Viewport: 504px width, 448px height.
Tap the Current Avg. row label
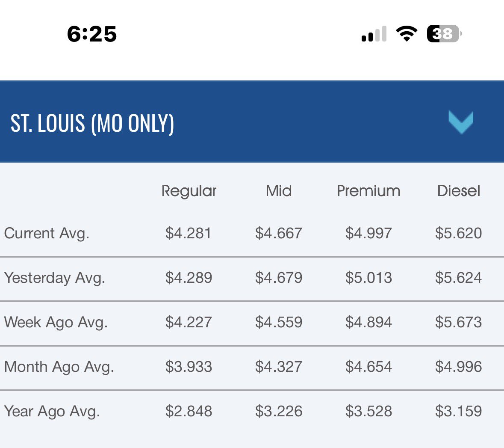pyautogui.click(x=47, y=234)
